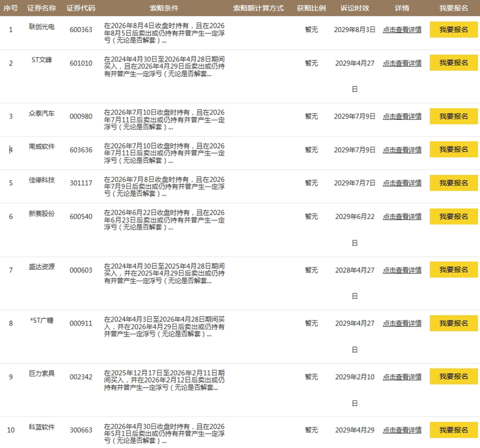Open 点击查看详情 link for *ST广糖
Viewport: 480px width, 448px height.
[x=402, y=323]
